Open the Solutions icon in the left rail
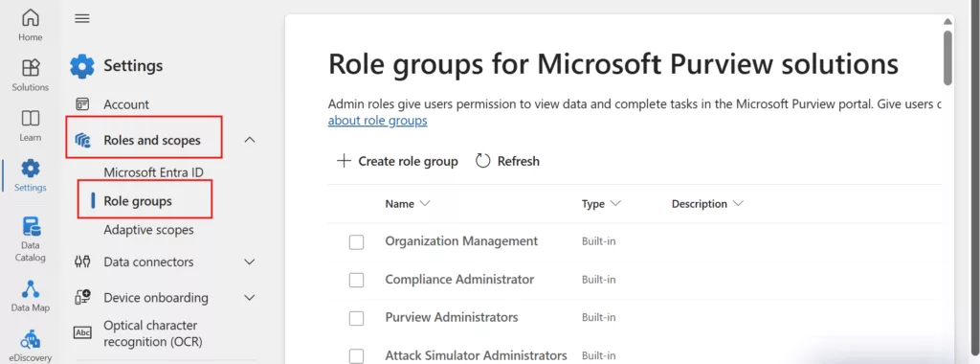Screen dimensions: 980x364 30,68
